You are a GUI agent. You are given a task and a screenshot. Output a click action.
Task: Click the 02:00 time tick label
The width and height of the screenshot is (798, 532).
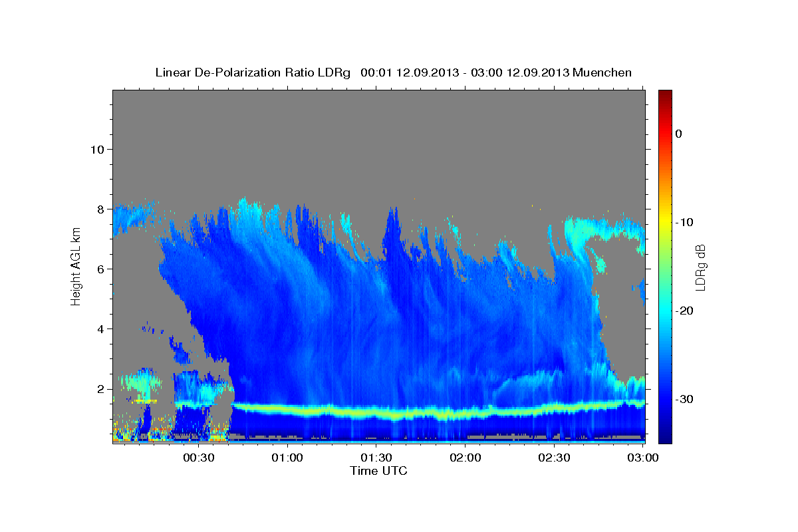(465, 458)
